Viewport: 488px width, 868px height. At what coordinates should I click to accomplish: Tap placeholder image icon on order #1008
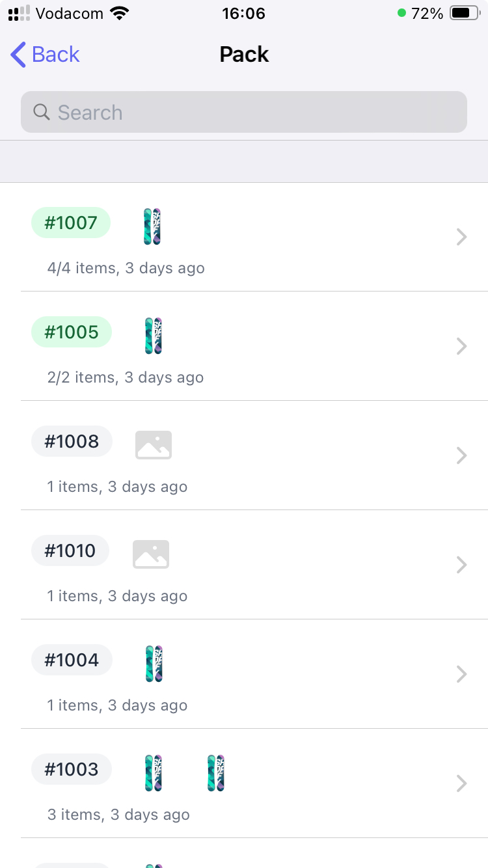coord(154,445)
